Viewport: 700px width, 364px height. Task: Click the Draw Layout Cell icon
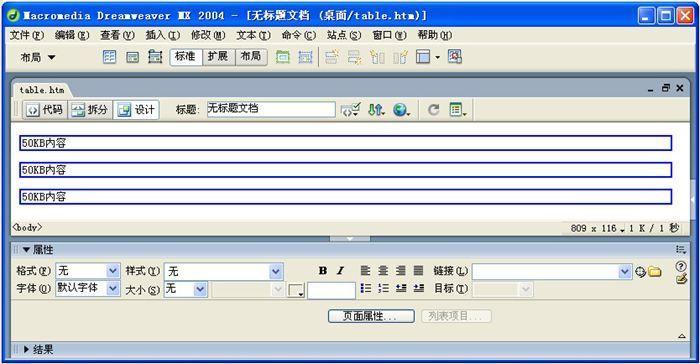coord(305,57)
